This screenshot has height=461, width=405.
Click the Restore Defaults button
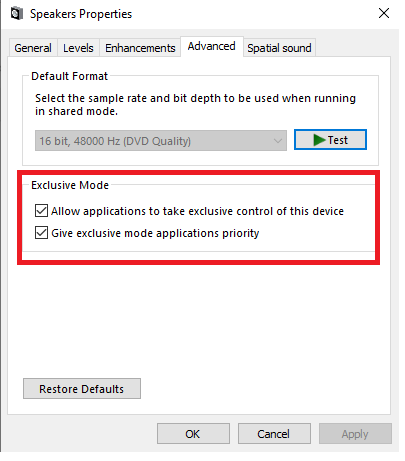click(82, 389)
